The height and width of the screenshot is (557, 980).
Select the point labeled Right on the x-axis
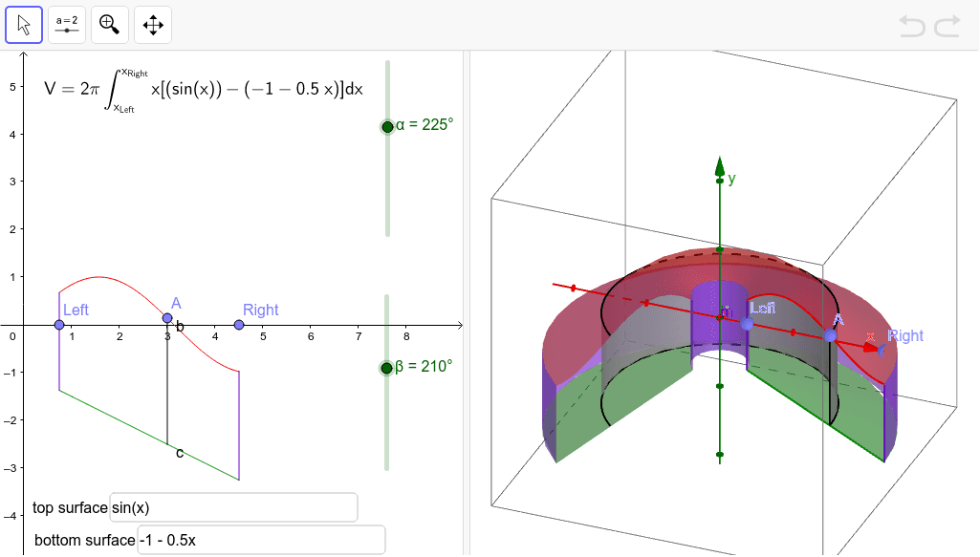237,325
